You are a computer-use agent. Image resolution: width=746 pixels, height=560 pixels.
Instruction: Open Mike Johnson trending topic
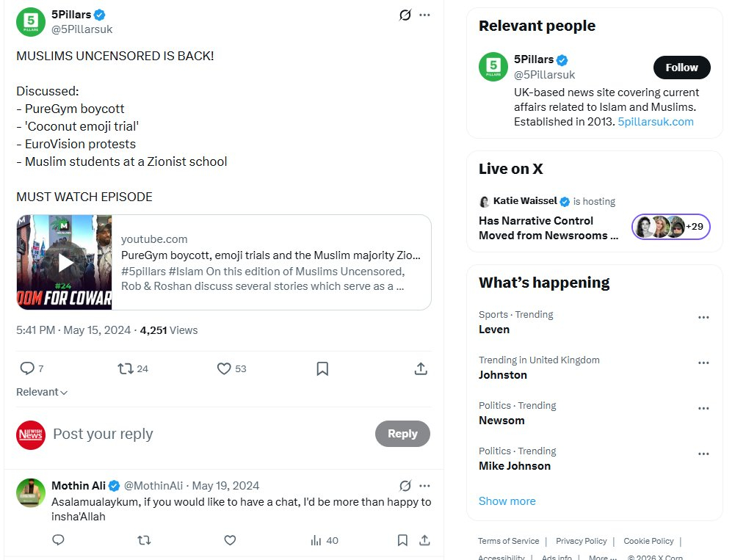coord(514,466)
